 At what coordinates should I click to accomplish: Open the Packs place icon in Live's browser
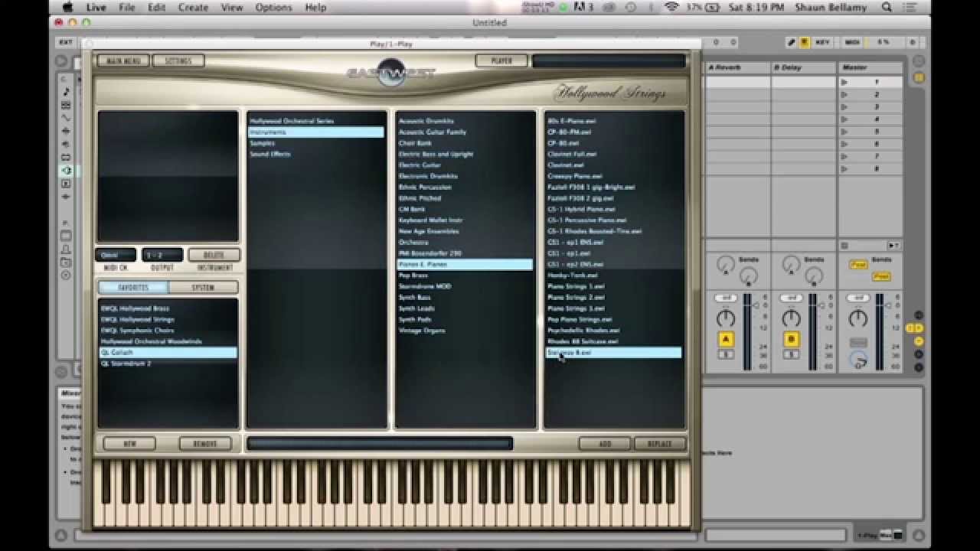click(67, 236)
